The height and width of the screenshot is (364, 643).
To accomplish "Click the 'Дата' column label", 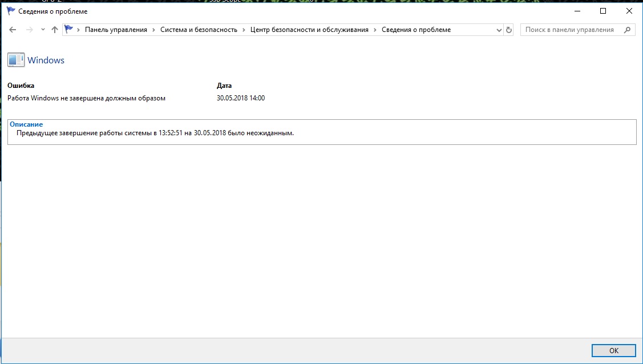I will 224,85.
